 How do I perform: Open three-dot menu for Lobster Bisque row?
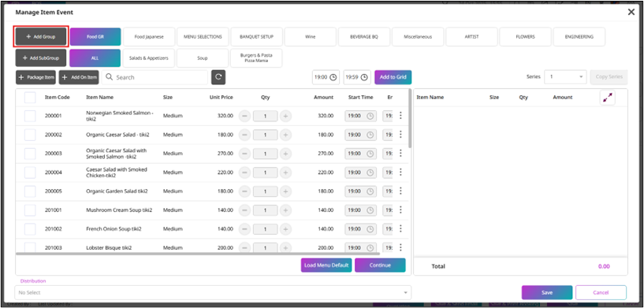coord(400,247)
